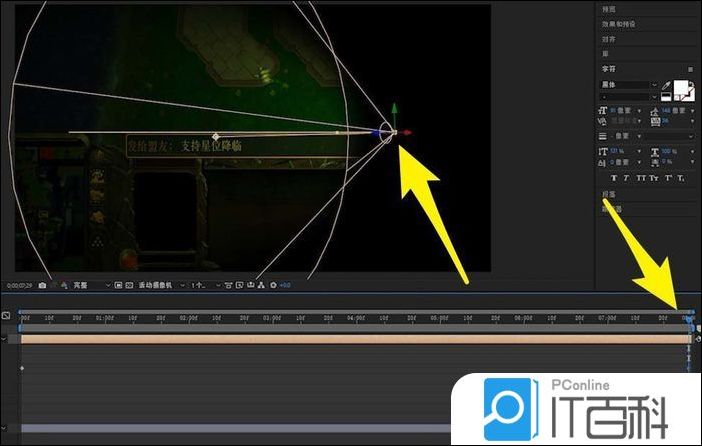Take a snapshot with the camera icon
702x446 pixels.
[x=42, y=285]
